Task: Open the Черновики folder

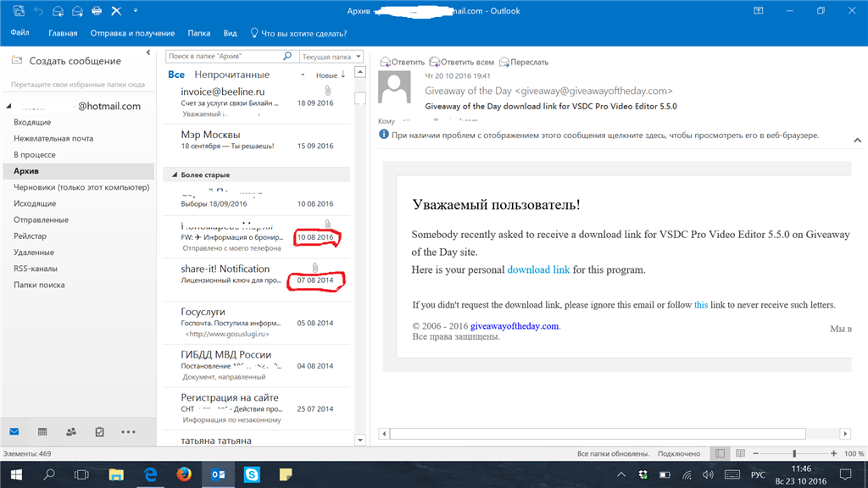Action: coord(81,187)
